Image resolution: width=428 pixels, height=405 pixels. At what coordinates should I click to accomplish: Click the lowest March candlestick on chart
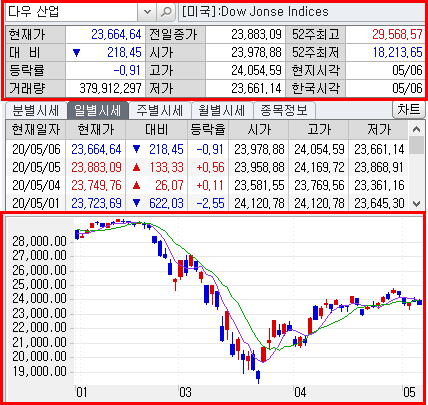[258, 376]
